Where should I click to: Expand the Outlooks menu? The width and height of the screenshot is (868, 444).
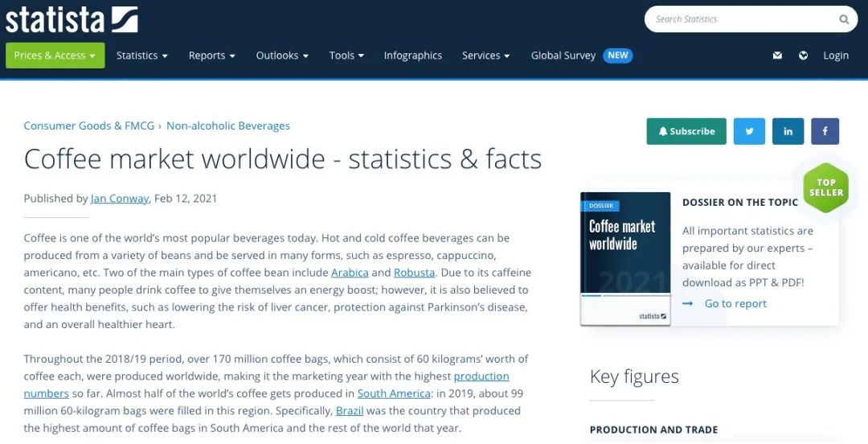coord(282,55)
